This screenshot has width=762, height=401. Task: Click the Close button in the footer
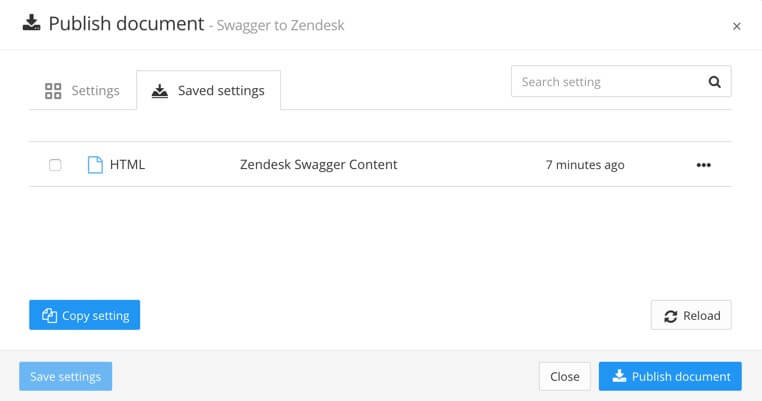564,376
